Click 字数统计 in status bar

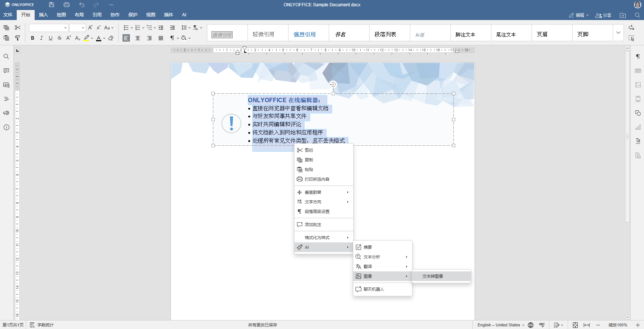(x=42, y=325)
